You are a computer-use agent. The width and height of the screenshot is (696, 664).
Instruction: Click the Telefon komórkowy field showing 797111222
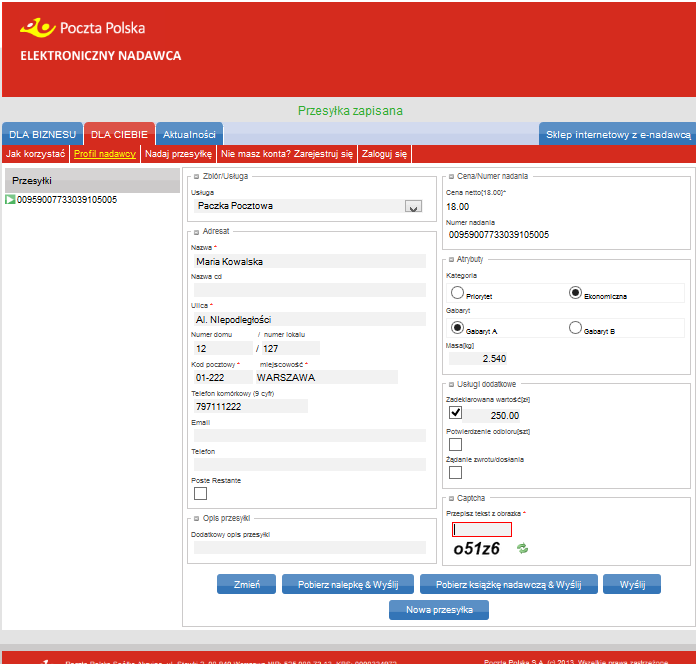click(251, 406)
